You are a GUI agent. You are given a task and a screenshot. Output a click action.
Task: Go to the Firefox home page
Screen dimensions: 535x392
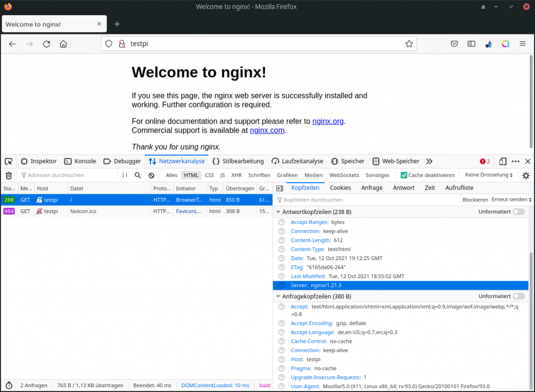pyautogui.click(x=63, y=44)
